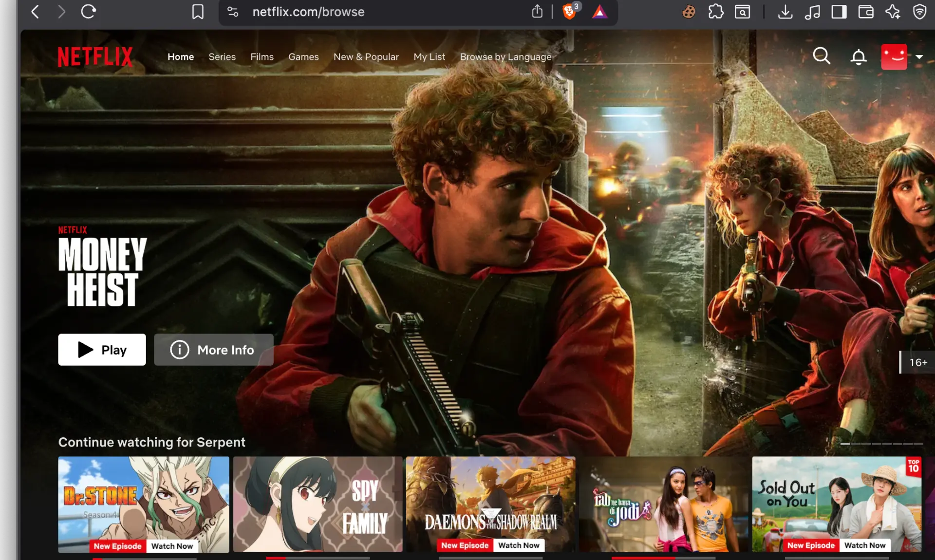The image size is (935, 560).
Task: Toggle the browser sidebar panel
Action: click(839, 12)
